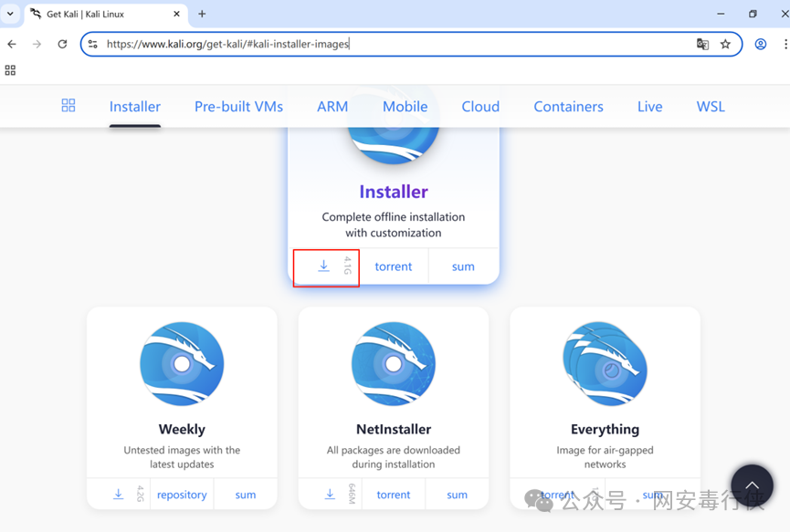Click the NetInstaller sum link

457,495
